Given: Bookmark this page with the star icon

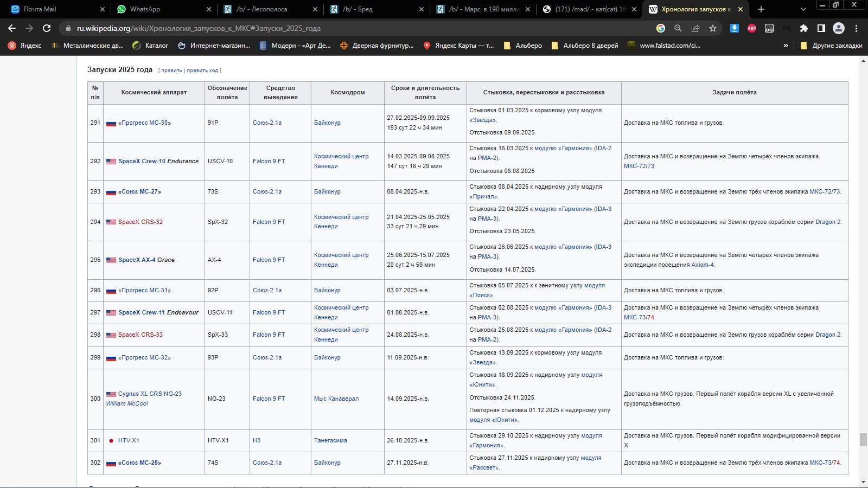Looking at the screenshot, I should [x=713, y=28].
